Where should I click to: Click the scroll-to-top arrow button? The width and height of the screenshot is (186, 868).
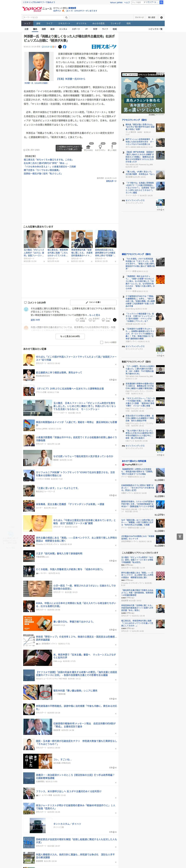180,536
